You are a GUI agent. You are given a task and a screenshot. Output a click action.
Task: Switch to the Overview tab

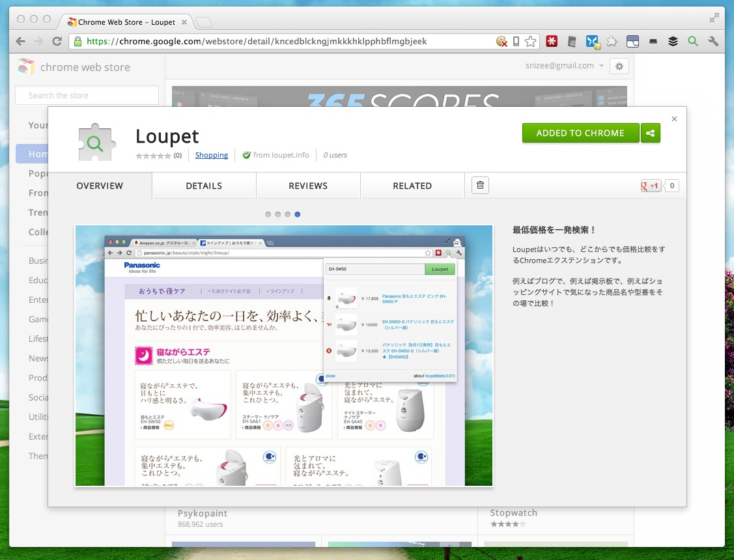pyautogui.click(x=100, y=186)
